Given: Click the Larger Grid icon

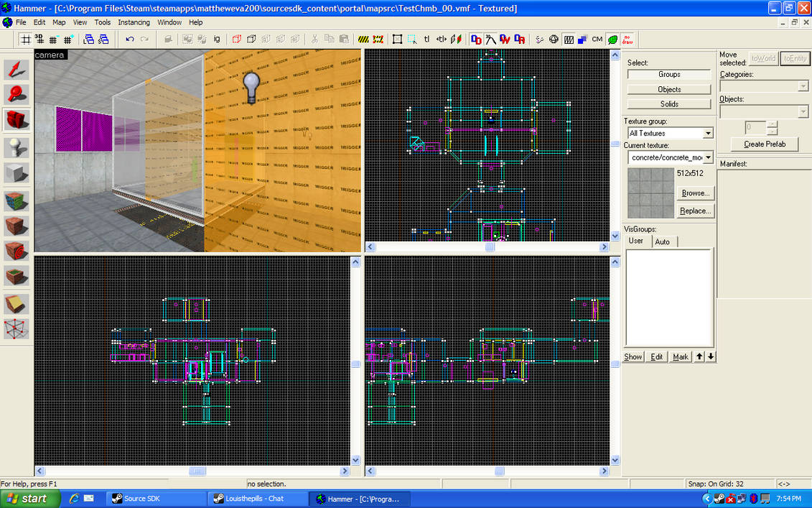Looking at the screenshot, I should point(67,40).
